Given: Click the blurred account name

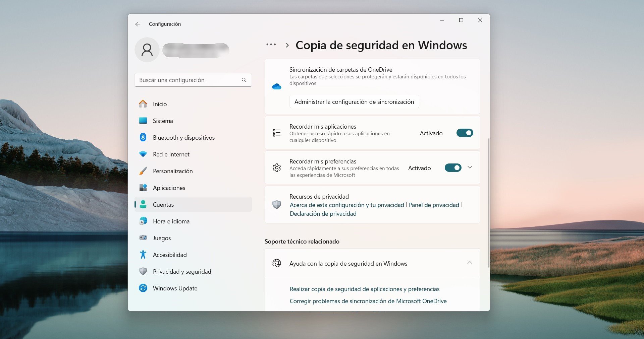Looking at the screenshot, I should click(196, 50).
